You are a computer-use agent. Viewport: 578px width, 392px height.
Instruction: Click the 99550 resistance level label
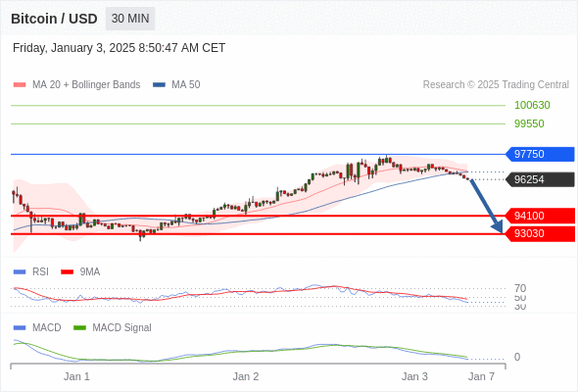pyautogui.click(x=529, y=123)
